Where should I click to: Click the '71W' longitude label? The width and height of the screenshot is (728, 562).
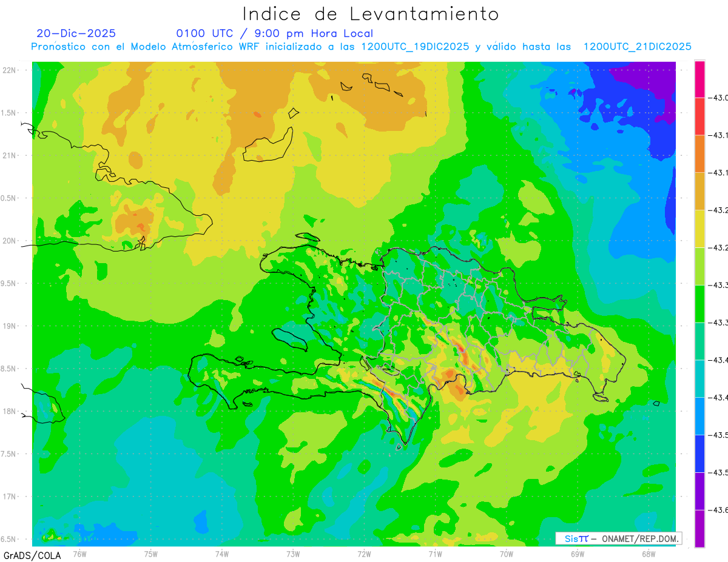pyautogui.click(x=435, y=554)
